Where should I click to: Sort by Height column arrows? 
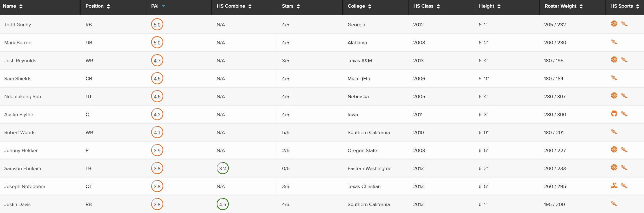click(499, 7)
